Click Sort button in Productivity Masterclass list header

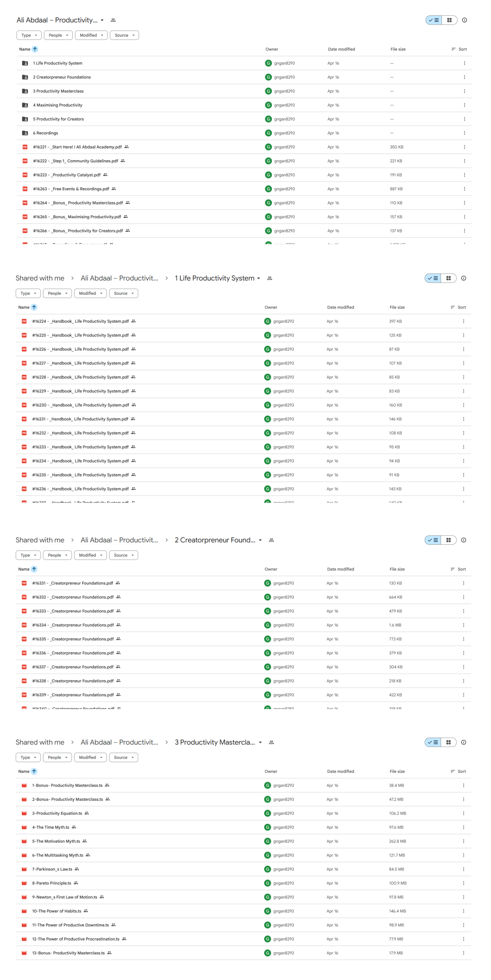(458, 771)
